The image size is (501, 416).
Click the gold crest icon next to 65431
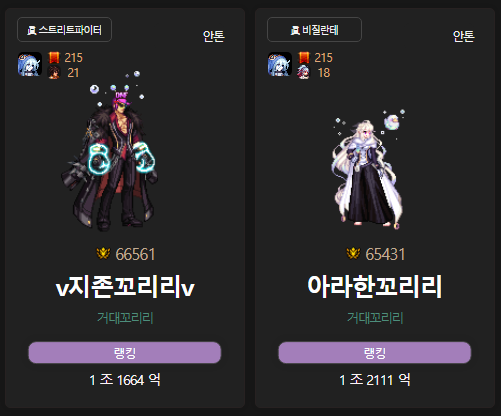pyautogui.click(x=353, y=254)
